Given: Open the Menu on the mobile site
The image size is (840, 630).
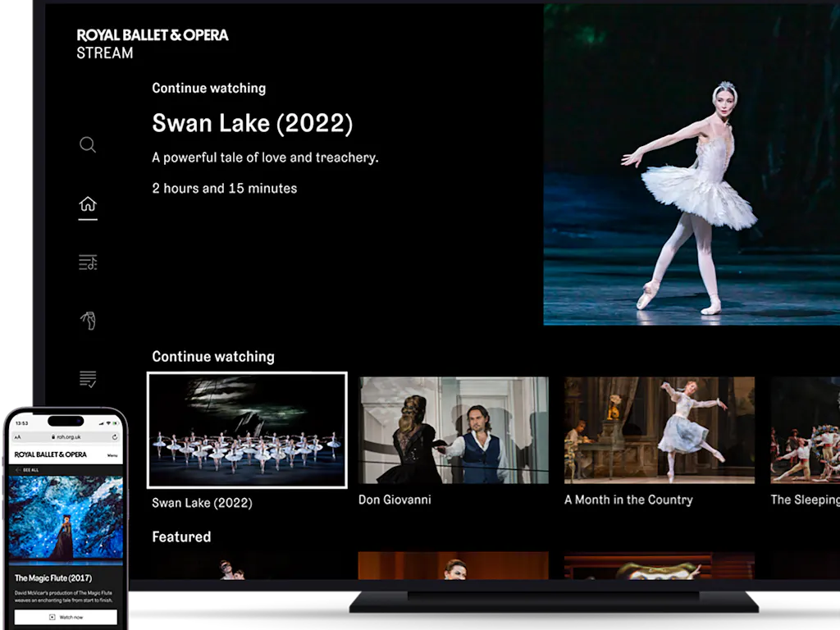Looking at the screenshot, I should pos(112,455).
